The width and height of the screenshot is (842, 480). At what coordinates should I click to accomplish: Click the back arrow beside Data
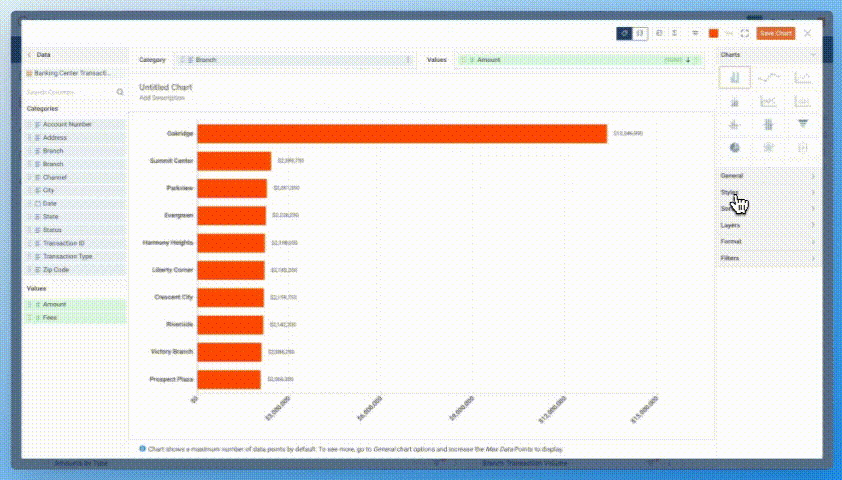tap(30, 56)
